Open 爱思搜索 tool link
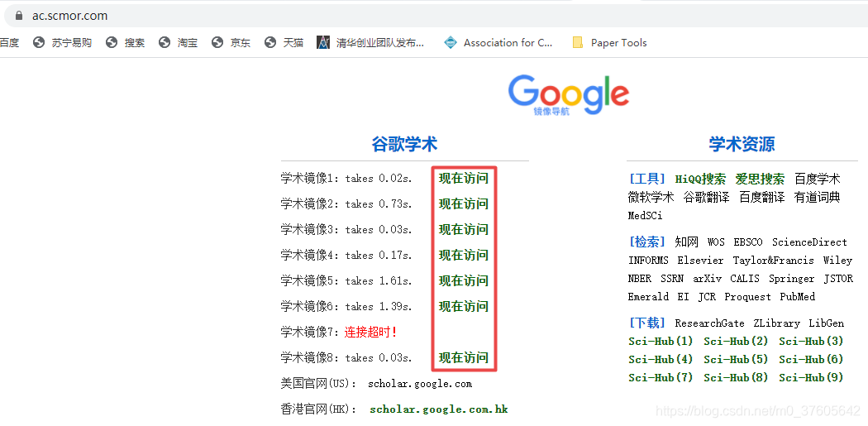Viewport: 868px width, 426px height. pyautogui.click(x=760, y=179)
